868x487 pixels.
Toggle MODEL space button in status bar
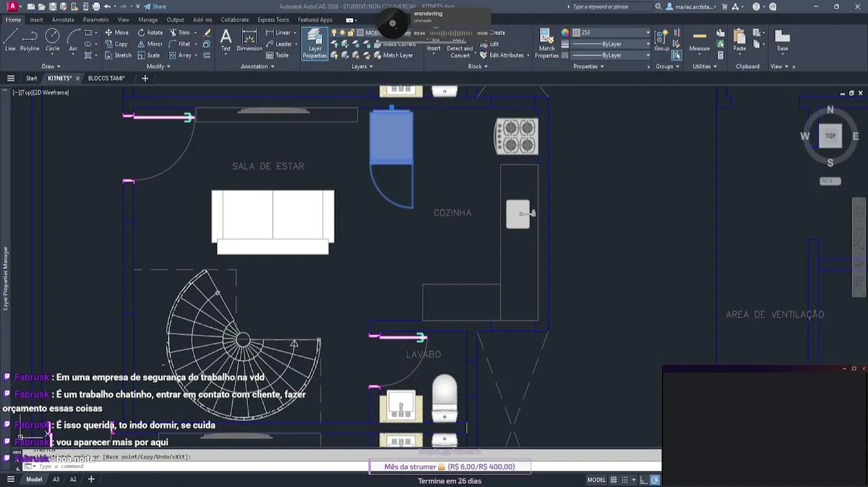click(596, 480)
